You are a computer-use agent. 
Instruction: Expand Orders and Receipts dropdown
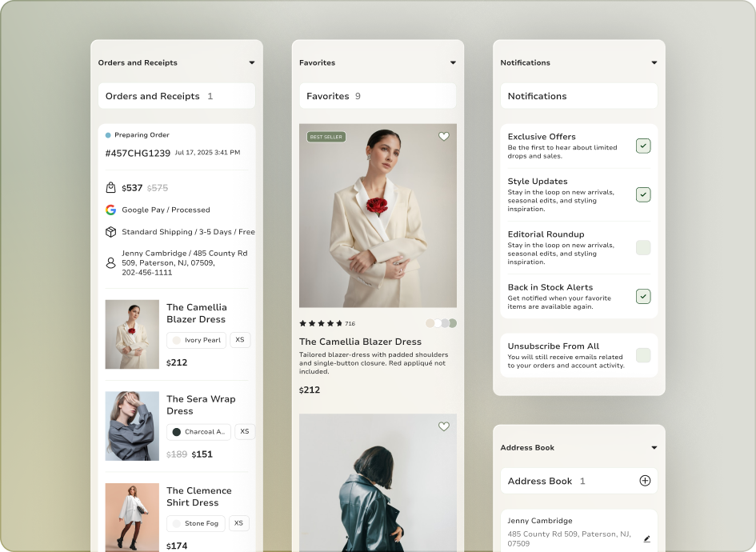pos(251,62)
